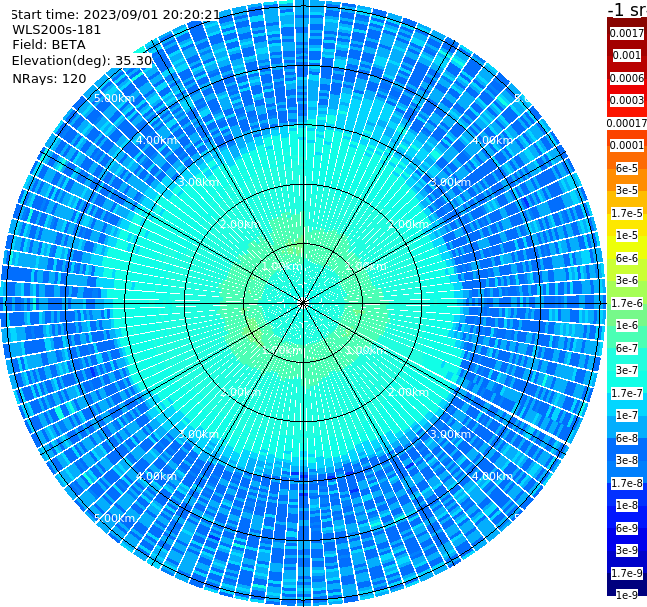Click the upper-right '2.00km' range ring label
The height and width of the screenshot is (607, 647).
409,224
